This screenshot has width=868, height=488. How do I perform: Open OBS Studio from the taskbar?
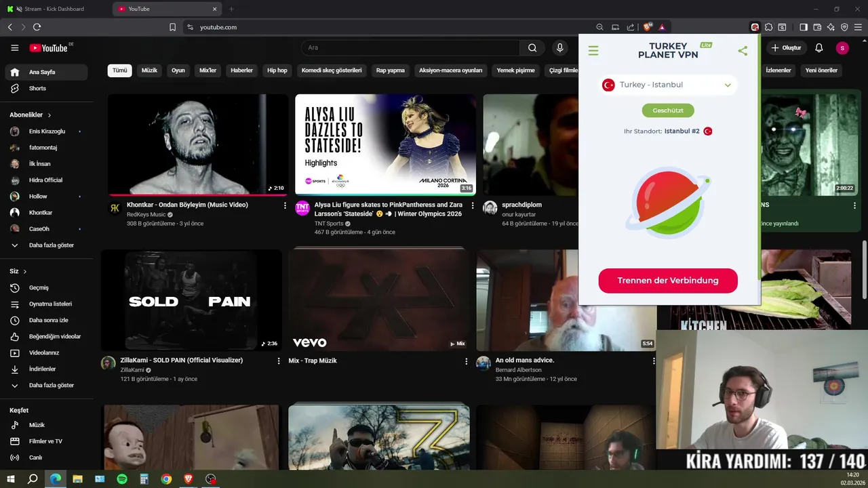pyautogui.click(x=211, y=479)
